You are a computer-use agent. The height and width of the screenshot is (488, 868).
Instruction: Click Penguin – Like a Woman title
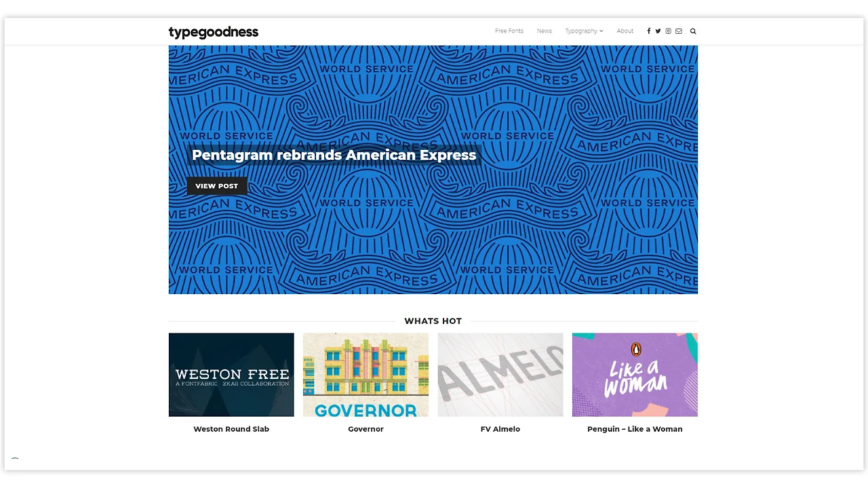pos(635,429)
